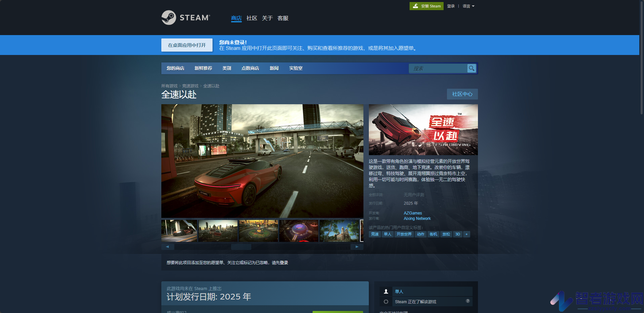Open the 语言 language dropdown
Image resolution: width=644 pixels, height=313 pixels.
coord(469,6)
